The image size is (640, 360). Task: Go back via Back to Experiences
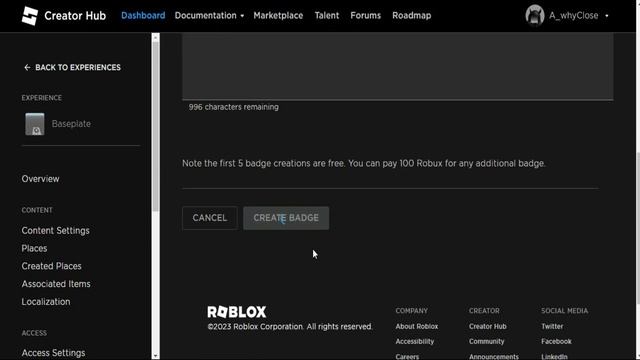72,67
